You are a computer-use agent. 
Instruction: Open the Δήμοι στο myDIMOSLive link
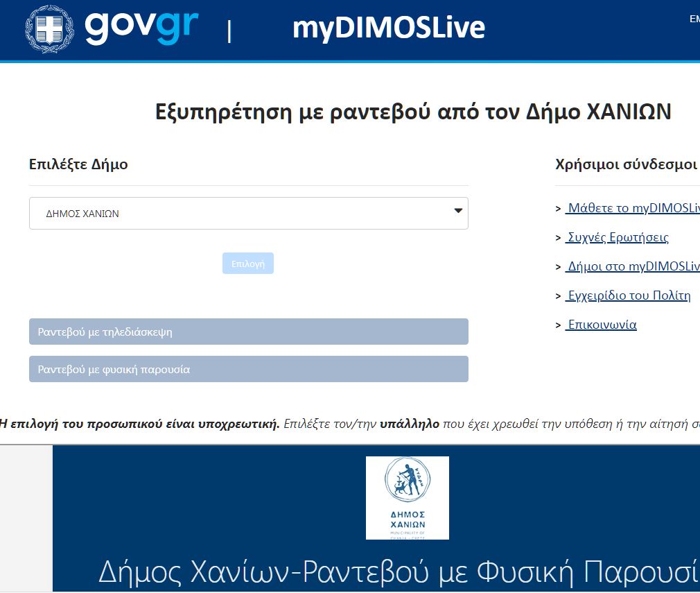pyautogui.click(x=633, y=266)
